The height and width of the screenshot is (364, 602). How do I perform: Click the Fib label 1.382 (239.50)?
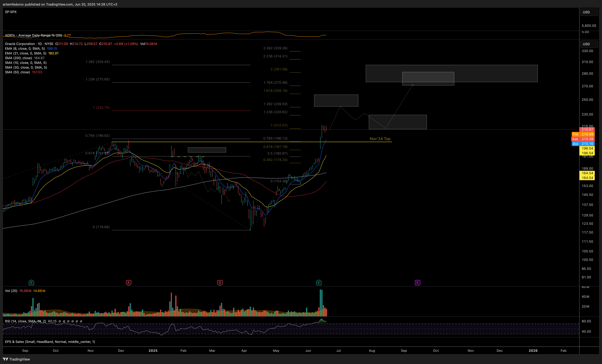[x=275, y=104]
